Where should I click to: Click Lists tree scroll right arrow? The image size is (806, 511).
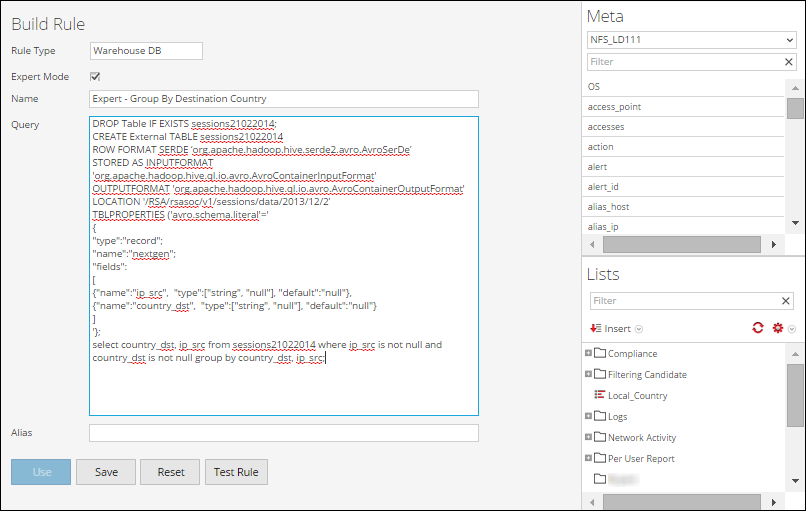774,502
